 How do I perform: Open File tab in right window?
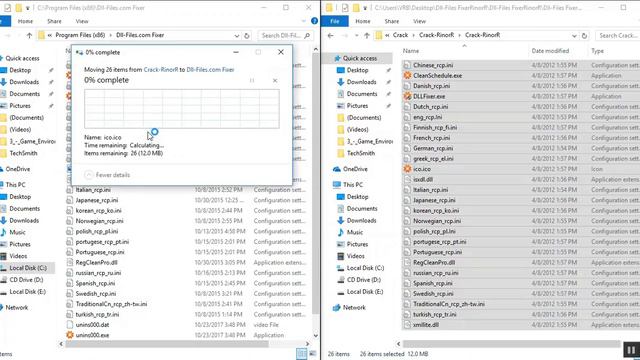(x=335, y=21)
